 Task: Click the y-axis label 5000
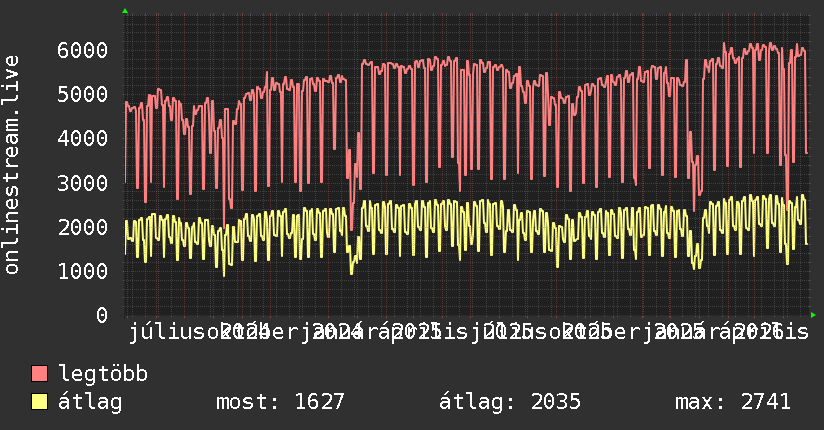tap(83, 95)
